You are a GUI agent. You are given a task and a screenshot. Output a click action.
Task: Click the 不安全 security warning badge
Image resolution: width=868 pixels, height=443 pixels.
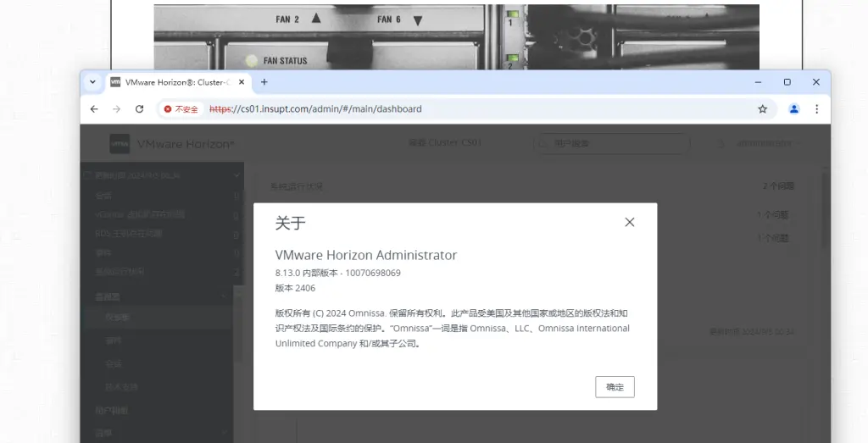[181, 109]
